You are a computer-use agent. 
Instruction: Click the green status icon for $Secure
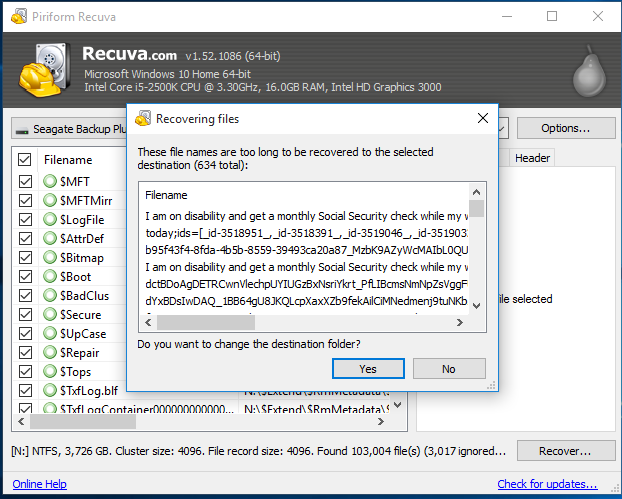click(x=50, y=315)
